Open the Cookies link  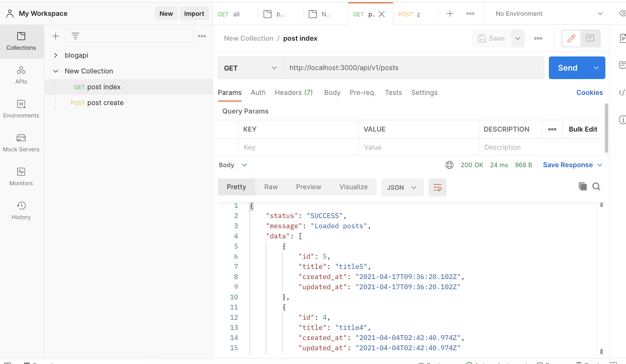coord(590,93)
